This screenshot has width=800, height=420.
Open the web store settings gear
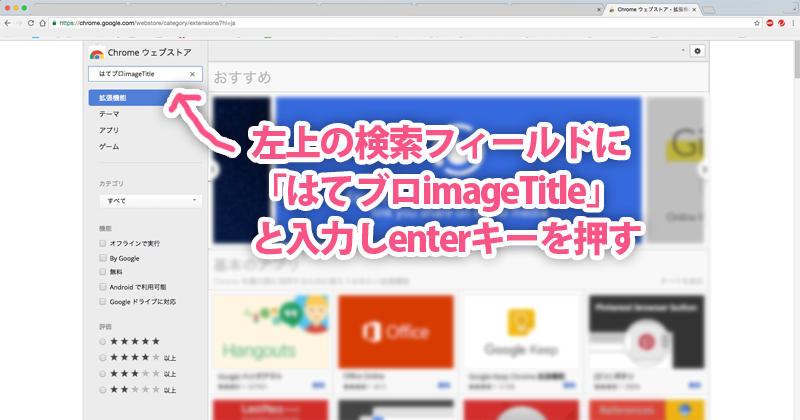tap(697, 51)
